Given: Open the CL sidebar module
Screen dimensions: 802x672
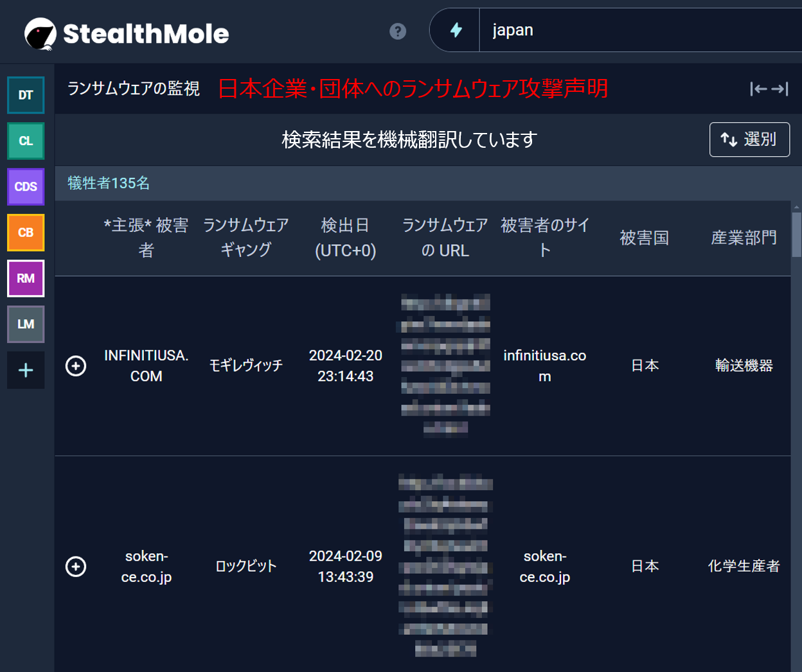Looking at the screenshot, I should pos(26,141).
